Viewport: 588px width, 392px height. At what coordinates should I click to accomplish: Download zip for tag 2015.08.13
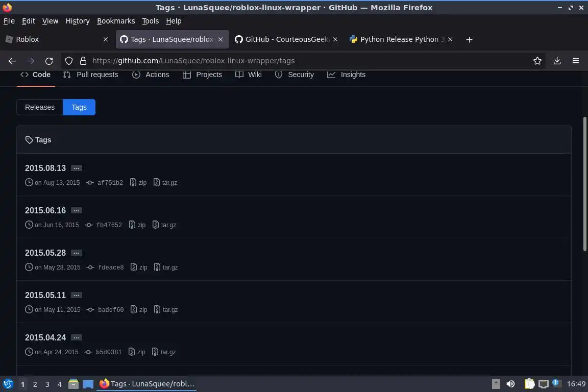[x=138, y=183]
